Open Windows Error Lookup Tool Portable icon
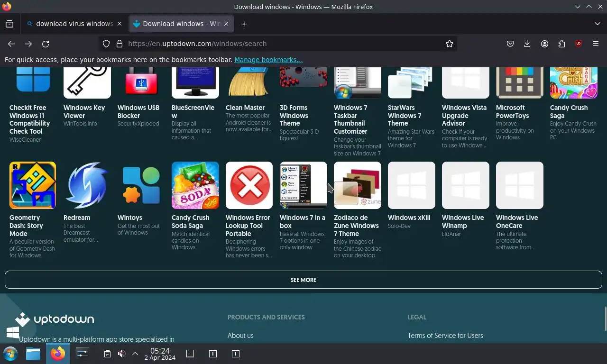This screenshot has height=364, width=607. pos(249,185)
